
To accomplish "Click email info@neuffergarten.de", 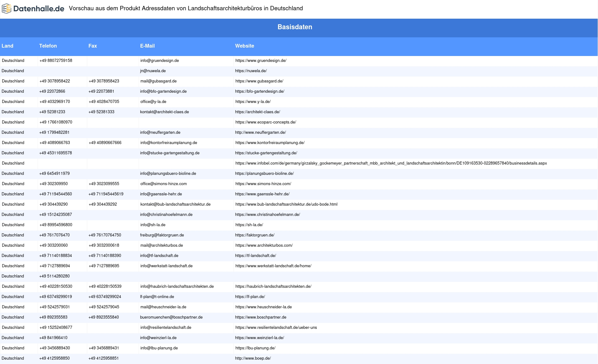I will pos(160,133).
